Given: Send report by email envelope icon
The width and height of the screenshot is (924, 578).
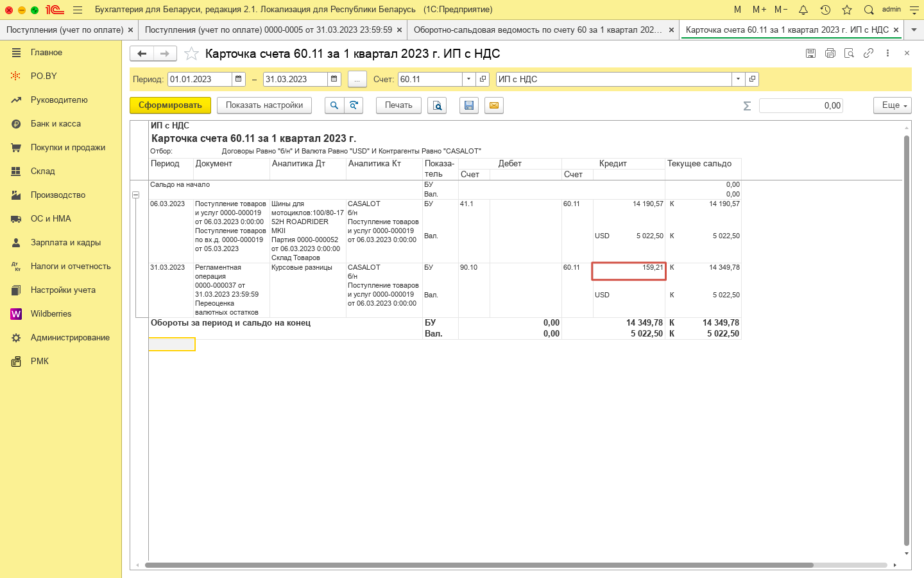Looking at the screenshot, I should (x=493, y=105).
